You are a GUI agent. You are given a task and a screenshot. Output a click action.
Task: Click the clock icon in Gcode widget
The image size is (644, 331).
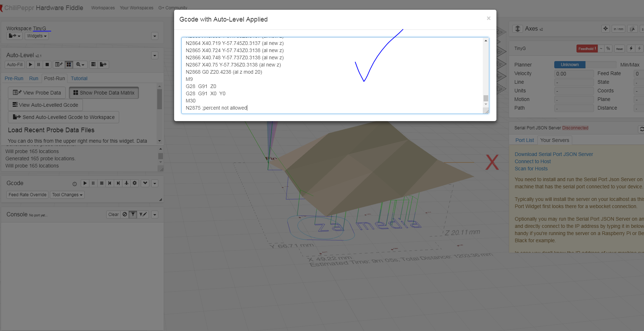pyautogui.click(x=75, y=184)
